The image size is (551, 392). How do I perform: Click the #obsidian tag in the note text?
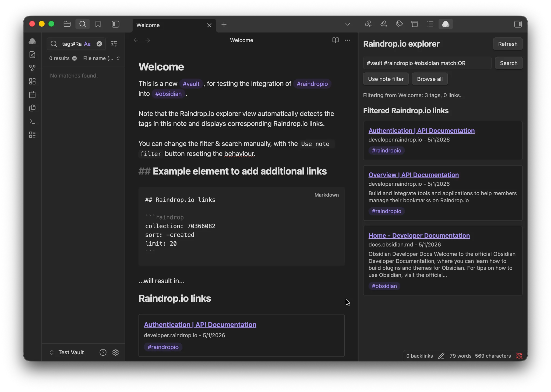click(x=168, y=94)
